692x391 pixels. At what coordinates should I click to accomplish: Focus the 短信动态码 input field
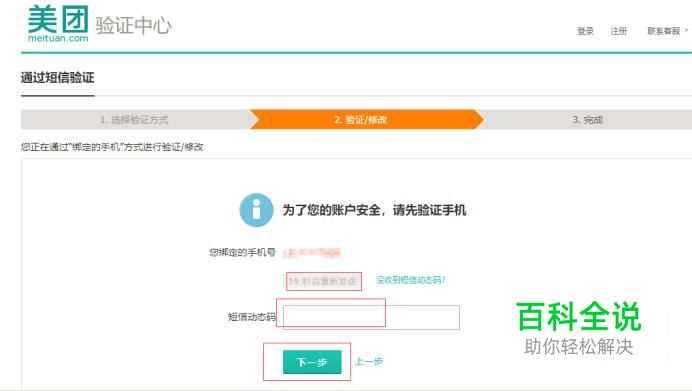[371, 317]
